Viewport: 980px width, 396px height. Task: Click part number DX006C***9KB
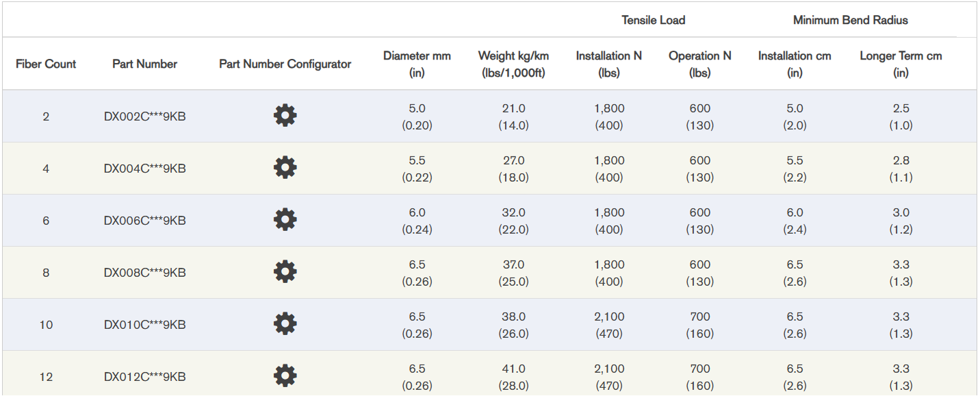[144, 221]
